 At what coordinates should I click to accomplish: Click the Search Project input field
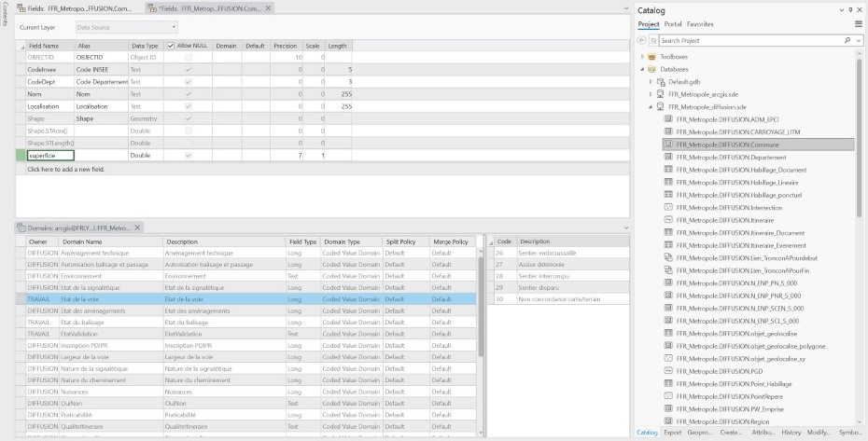tap(747, 41)
